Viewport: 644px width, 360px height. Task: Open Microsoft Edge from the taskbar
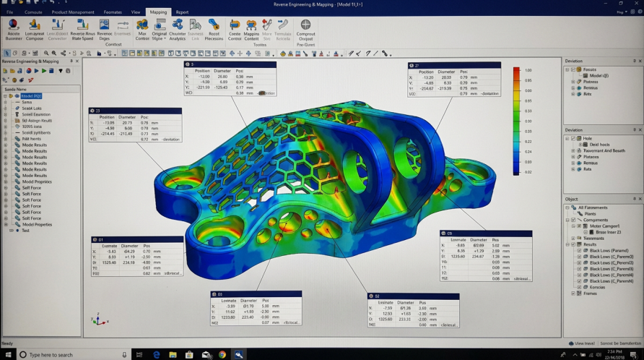(157, 355)
